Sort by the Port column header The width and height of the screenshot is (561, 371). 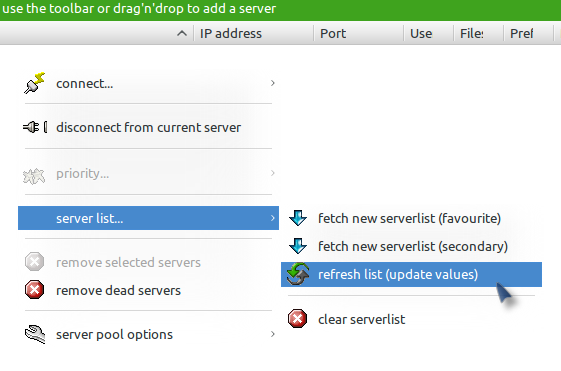coord(358,34)
